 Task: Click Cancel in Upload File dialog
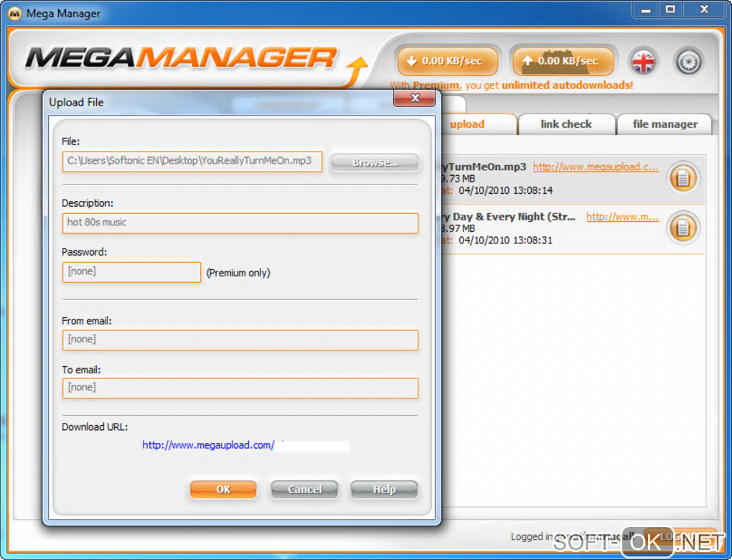[304, 490]
